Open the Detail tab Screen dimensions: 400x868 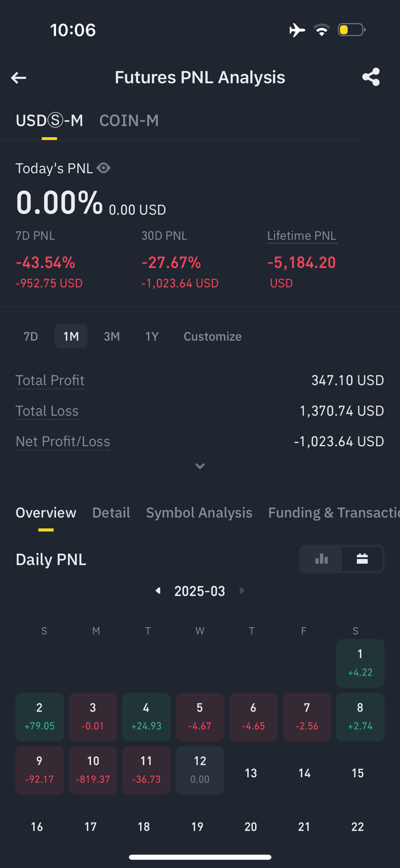[x=111, y=512]
